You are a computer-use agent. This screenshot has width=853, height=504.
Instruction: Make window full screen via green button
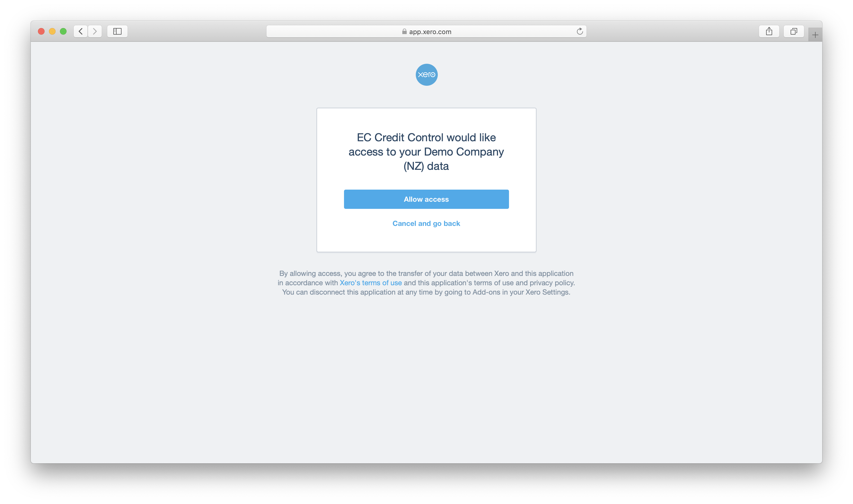pos(63,31)
